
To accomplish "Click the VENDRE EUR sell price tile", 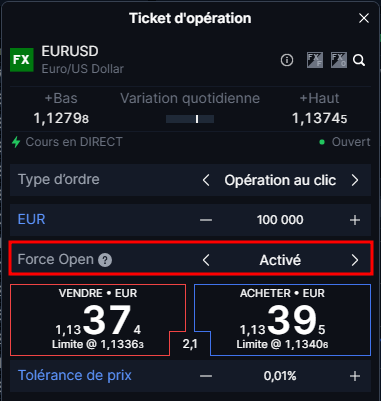I will 98,320.
